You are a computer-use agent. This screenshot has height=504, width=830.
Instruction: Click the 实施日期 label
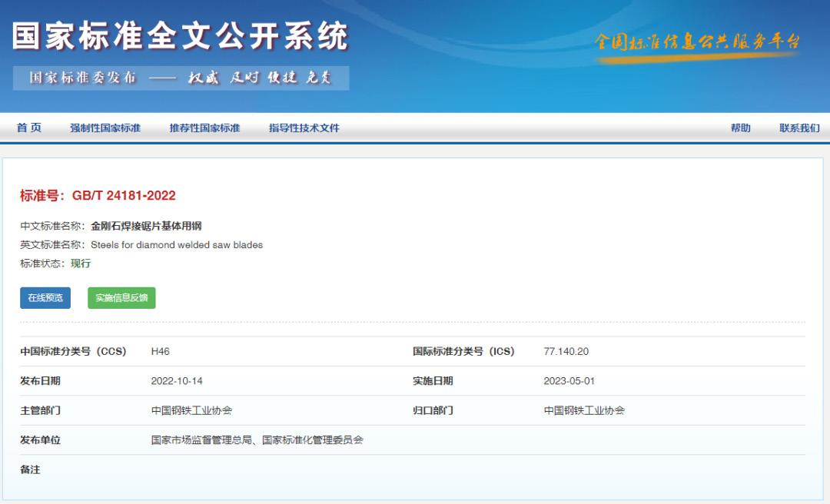(x=433, y=381)
